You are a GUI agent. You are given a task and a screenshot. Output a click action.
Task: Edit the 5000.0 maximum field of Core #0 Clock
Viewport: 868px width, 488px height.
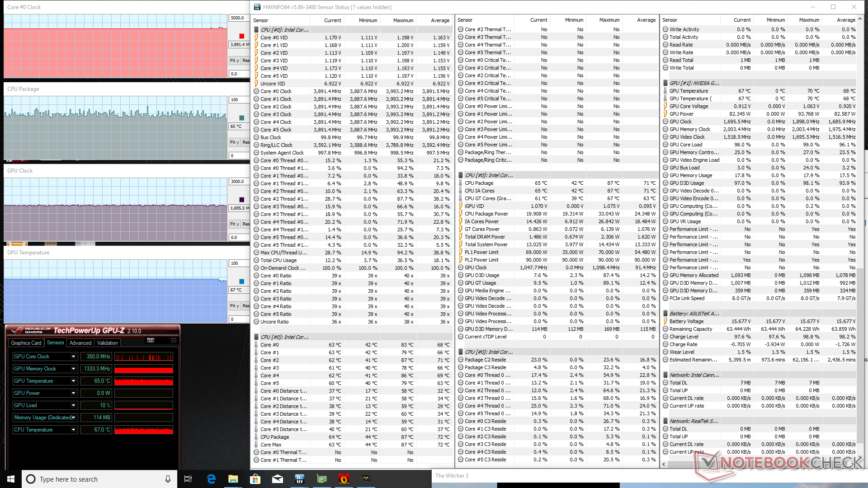pos(239,18)
